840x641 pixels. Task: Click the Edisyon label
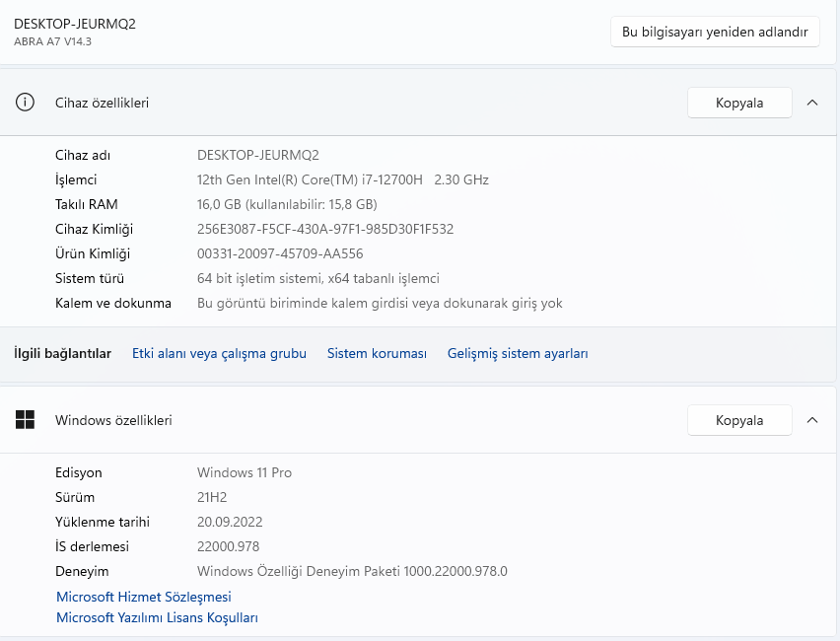coord(78,472)
